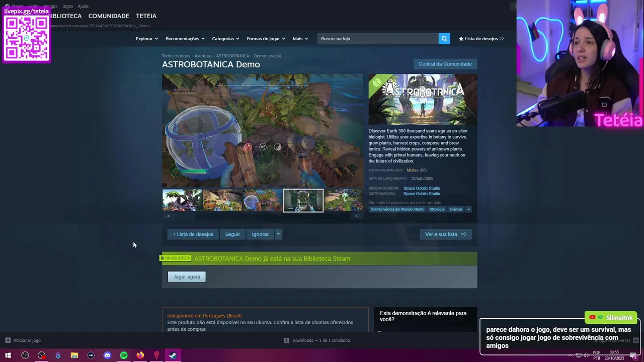Image resolution: width=644 pixels, height=362 pixels.
Task: Open the Ignorar options dropdown arrow
Action: [278, 234]
